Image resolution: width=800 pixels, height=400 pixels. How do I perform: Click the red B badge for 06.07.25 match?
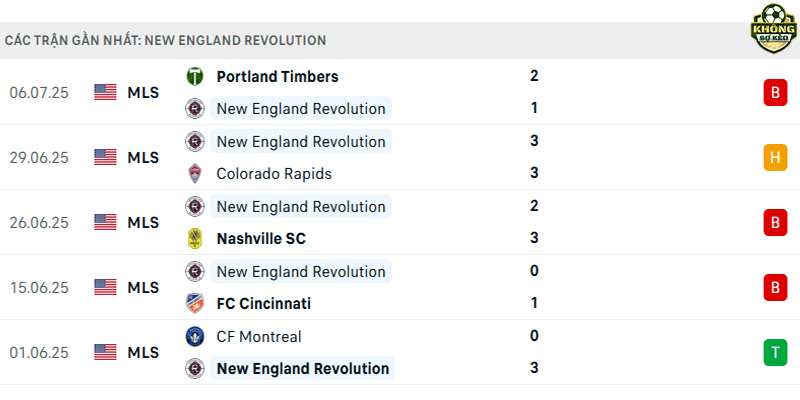(775, 93)
